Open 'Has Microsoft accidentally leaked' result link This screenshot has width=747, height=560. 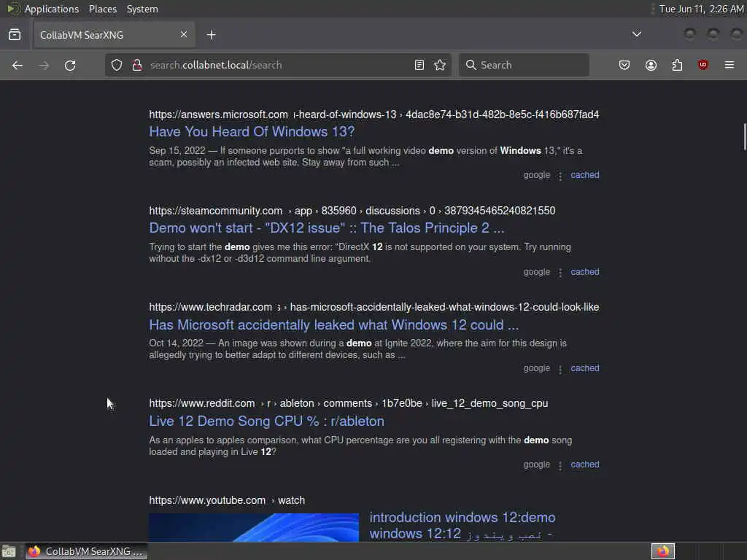pyautogui.click(x=333, y=324)
